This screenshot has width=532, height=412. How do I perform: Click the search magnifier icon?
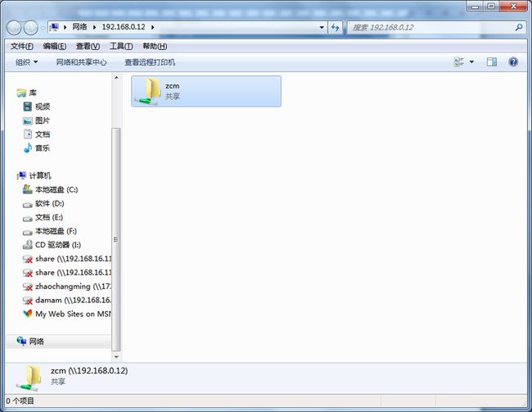pos(519,27)
